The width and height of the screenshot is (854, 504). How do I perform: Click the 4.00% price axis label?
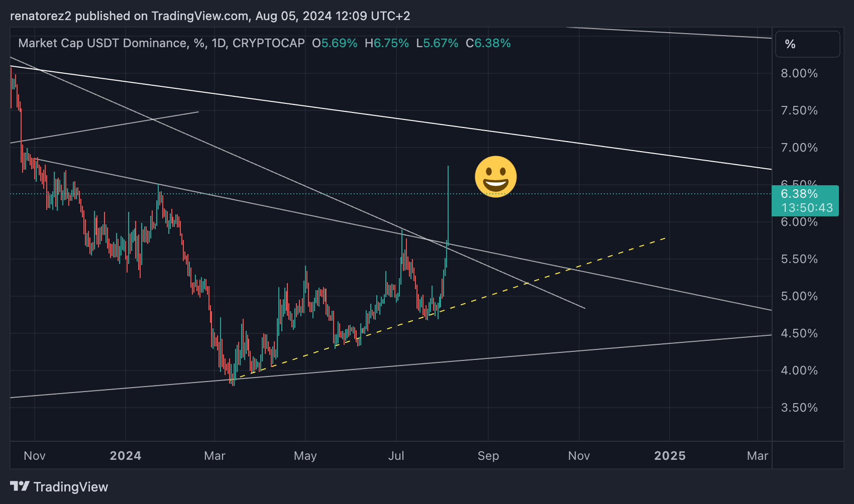click(799, 370)
